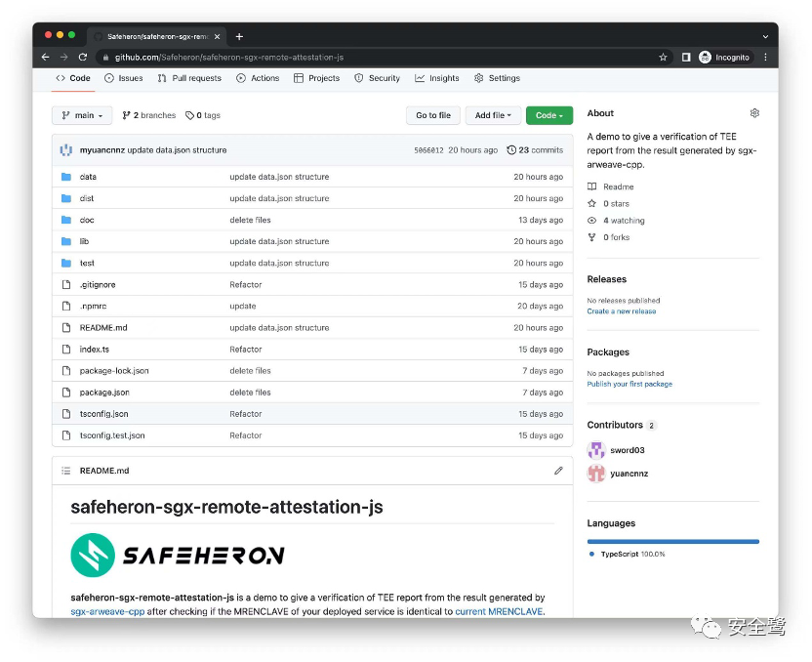This screenshot has height=662, width=812.
Task: Close the Safeheron repository tab
Action: pos(217,36)
